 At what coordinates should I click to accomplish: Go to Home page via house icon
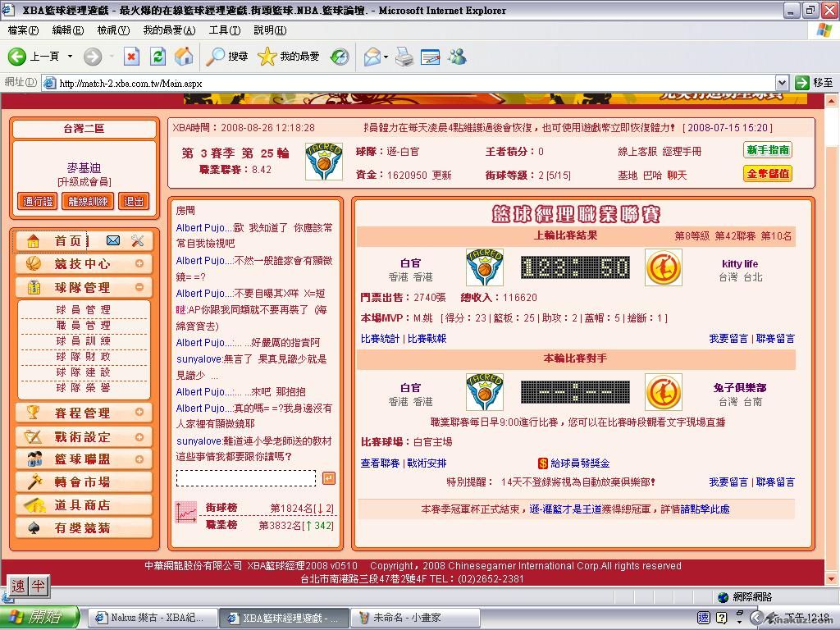[x=184, y=57]
